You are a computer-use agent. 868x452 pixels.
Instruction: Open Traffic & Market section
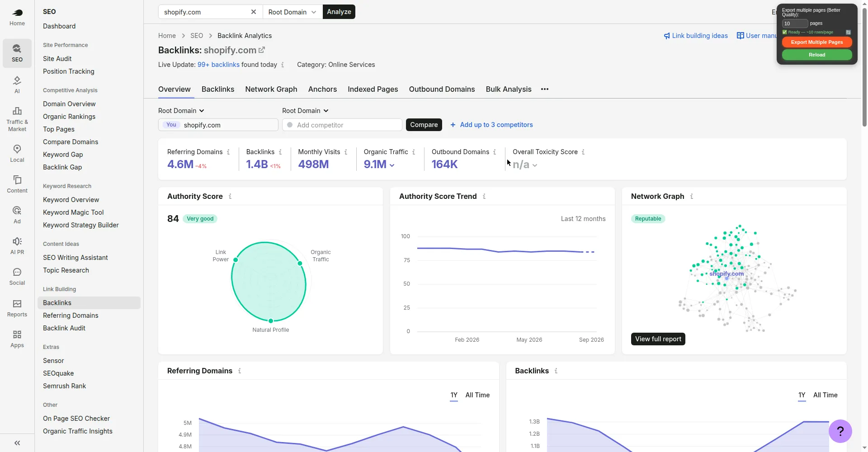(x=17, y=119)
